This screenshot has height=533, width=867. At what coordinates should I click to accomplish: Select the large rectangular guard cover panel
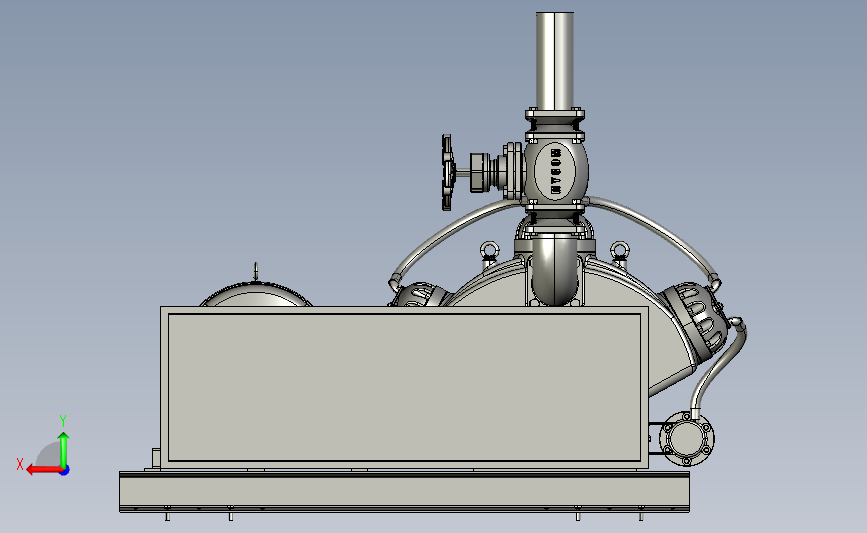[404, 387]
